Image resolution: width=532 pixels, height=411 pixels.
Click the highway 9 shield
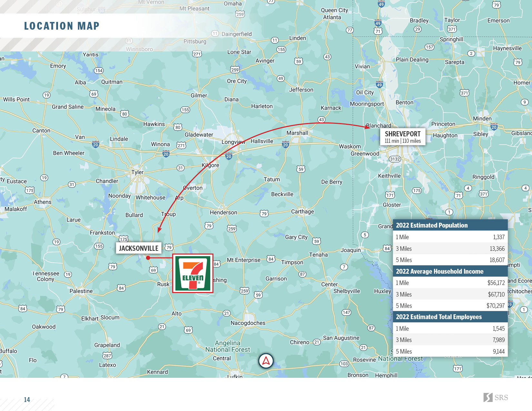coord(525,102)
